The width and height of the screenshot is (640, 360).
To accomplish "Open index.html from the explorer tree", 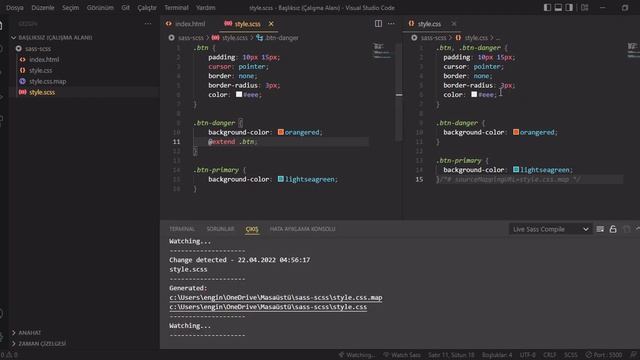I will click(44, 60).
